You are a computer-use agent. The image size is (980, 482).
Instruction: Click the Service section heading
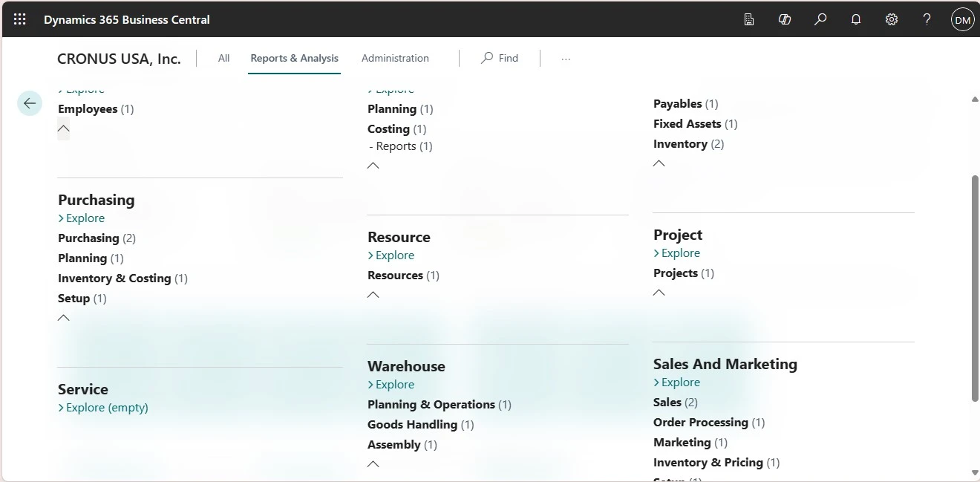point(83,389)
